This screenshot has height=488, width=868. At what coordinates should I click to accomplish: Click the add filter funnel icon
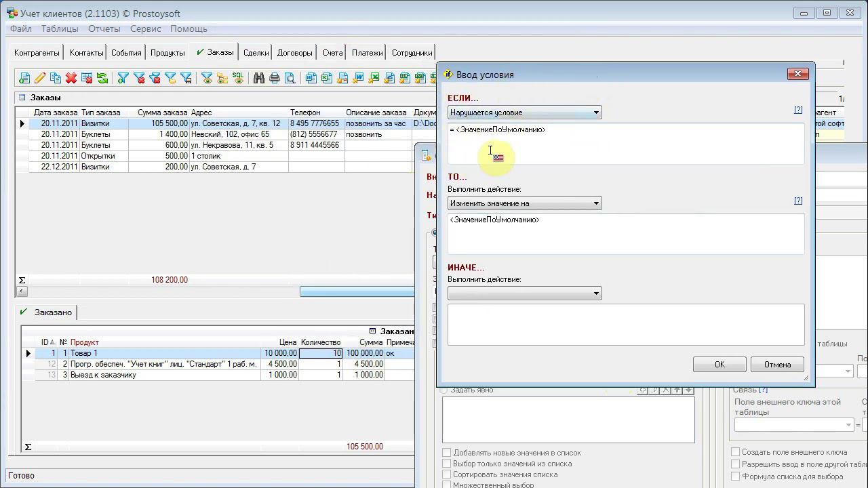pos(123,79)
